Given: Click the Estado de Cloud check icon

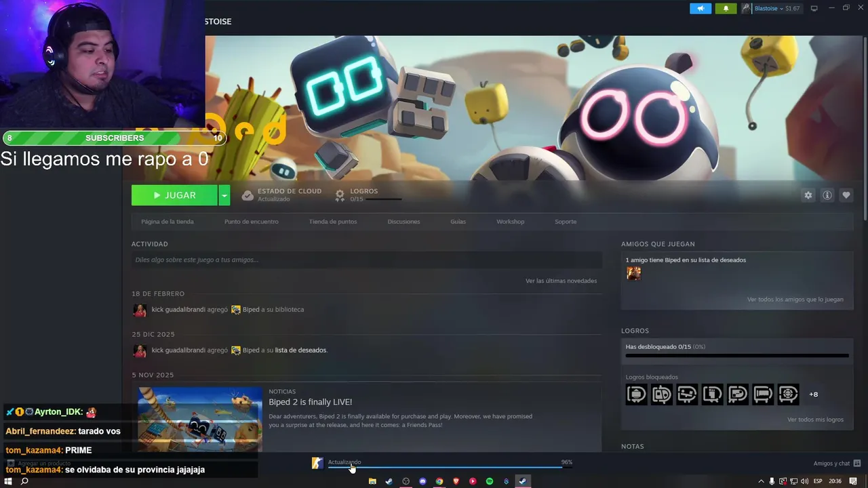Looking at the screenshot, I should point(248,195).
